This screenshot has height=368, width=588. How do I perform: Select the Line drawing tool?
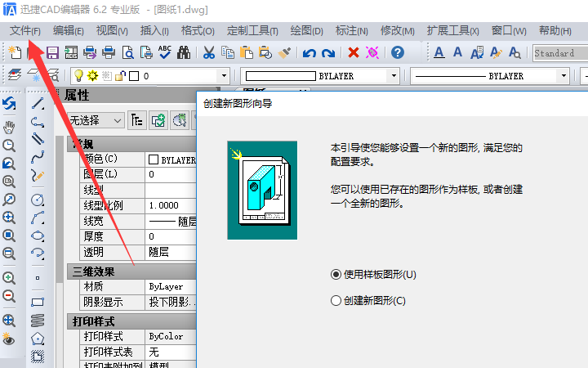click(x=38, y=104)
